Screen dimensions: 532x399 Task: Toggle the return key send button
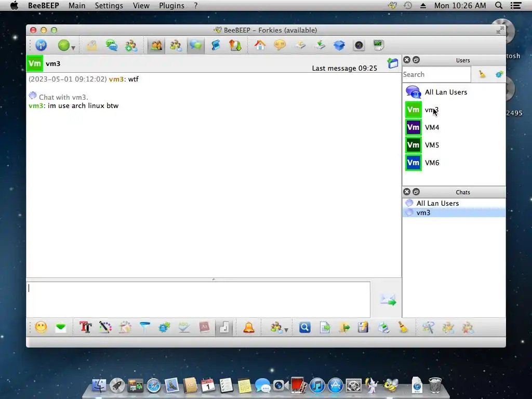224,328
